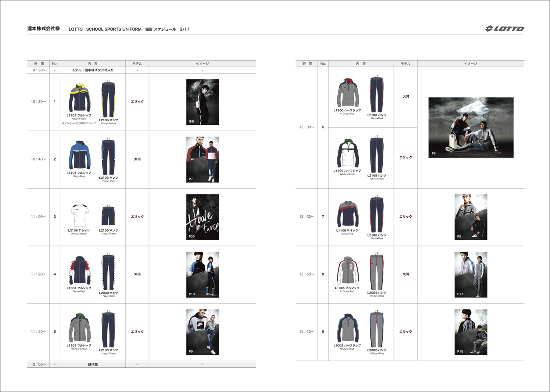This screenshot has height=392, width=550.
Task: Click the L3106 white T-shirt illustration
Action: coord(79,216)
